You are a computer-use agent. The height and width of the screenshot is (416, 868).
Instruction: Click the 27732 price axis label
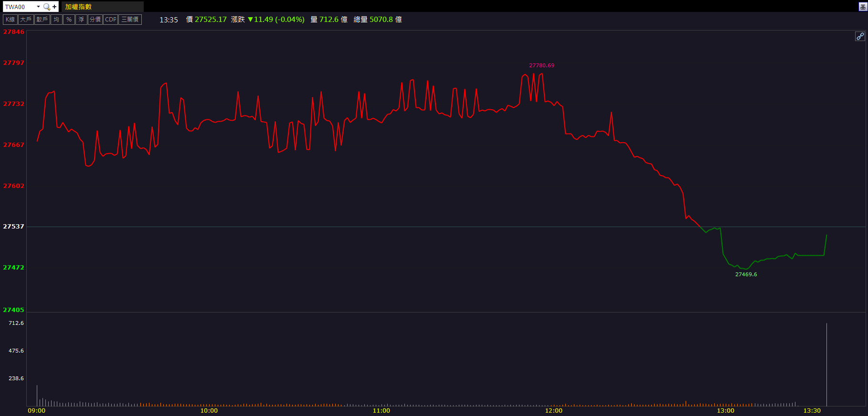pyautogui.click(x=14, y=104)
